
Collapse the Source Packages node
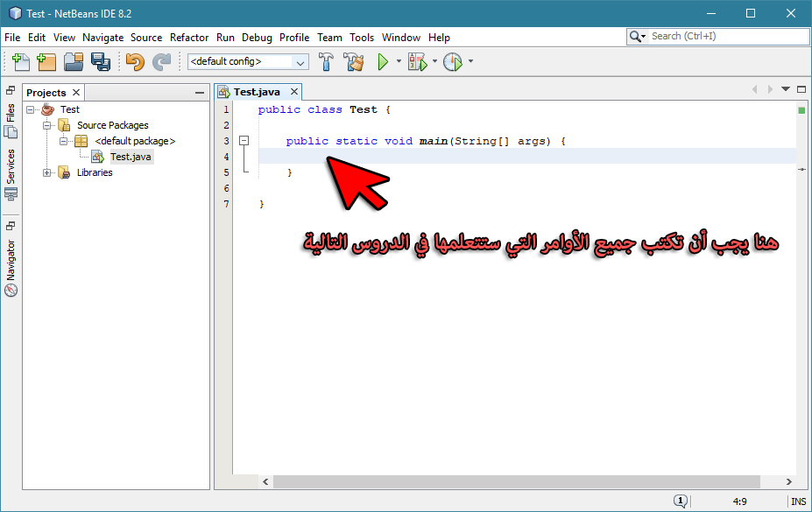tap(46, 125)
